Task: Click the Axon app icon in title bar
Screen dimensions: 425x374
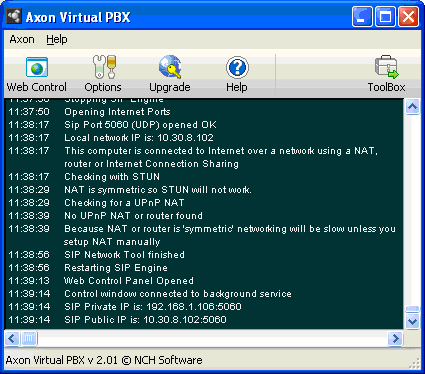Action: (x=14, y=16)
